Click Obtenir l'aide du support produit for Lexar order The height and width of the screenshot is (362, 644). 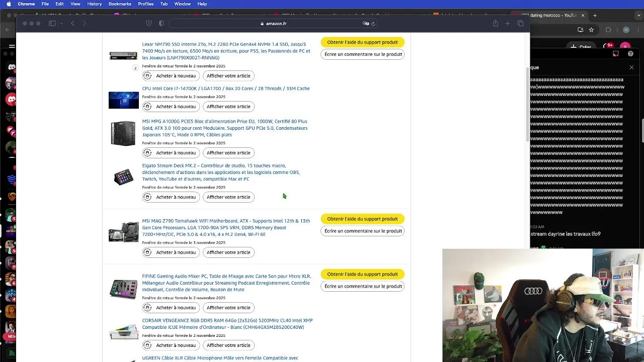362,42
